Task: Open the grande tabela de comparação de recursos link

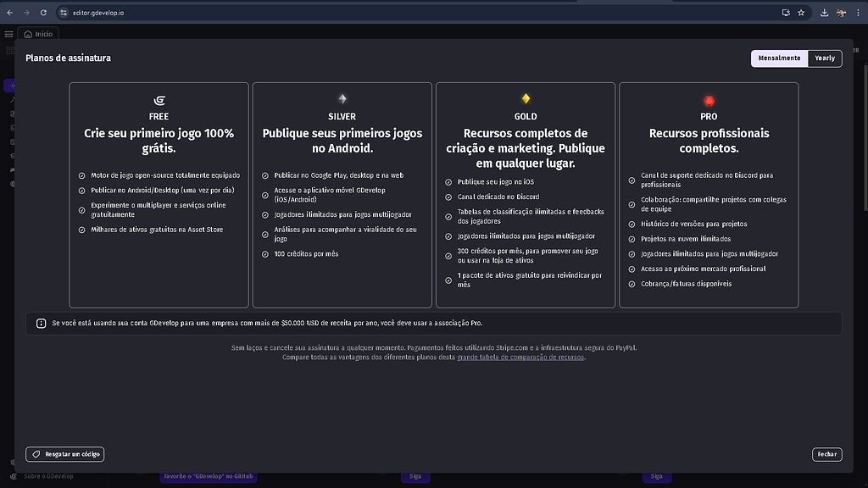Action: (520, 357)
